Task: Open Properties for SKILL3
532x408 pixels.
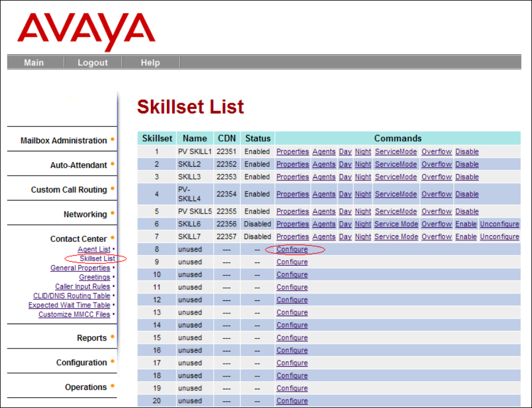Action: click(293, 177)
